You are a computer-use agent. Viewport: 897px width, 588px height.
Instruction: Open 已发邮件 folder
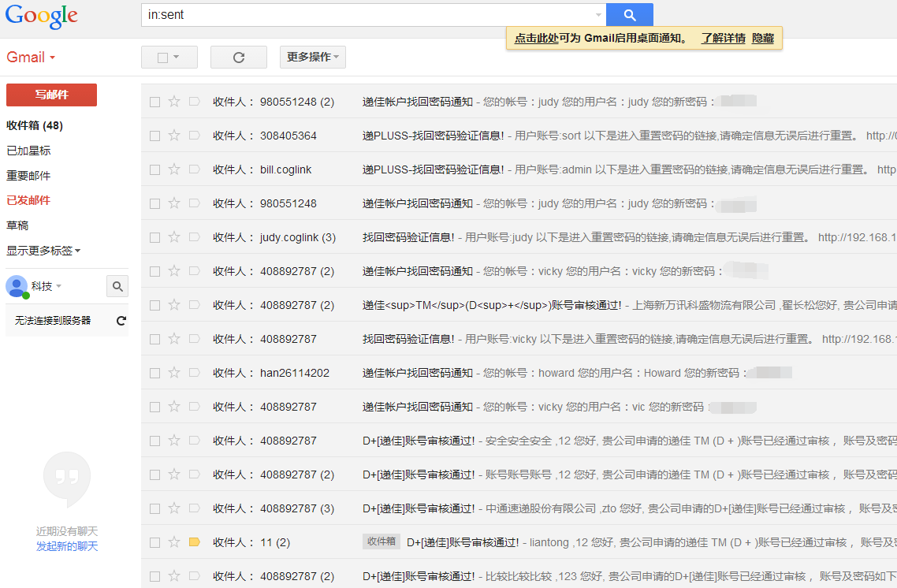(28, 200)
